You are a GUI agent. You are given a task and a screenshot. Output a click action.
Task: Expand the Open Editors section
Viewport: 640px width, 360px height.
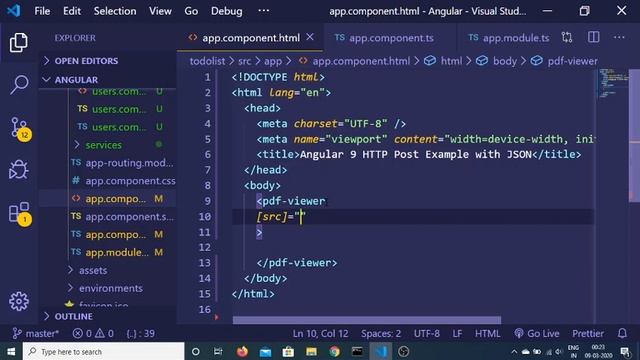click(108, 61)
